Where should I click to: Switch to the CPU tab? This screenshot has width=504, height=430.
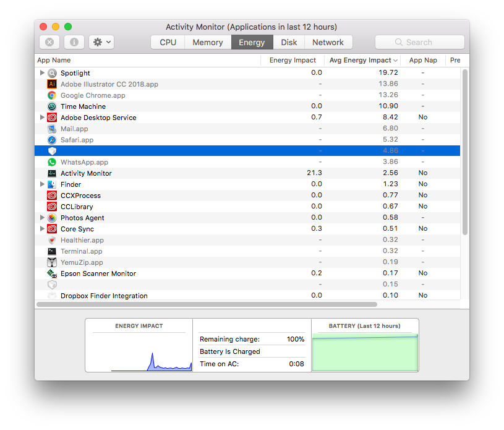(x=168, y=43)
